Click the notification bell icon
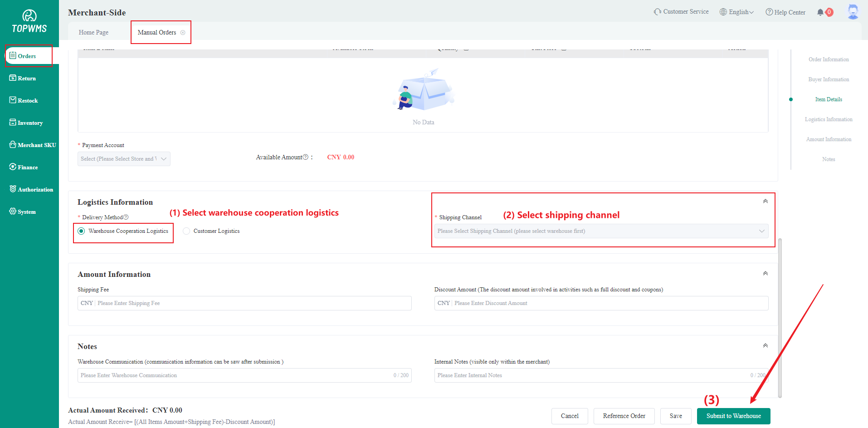868x428 pixels. tap(820, 12)
